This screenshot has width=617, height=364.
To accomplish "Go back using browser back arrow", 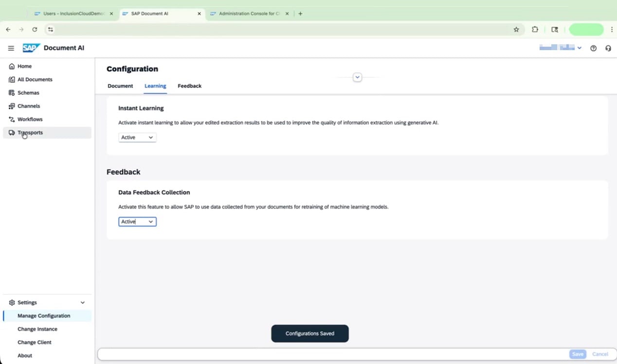I will (x=8, y=29).
